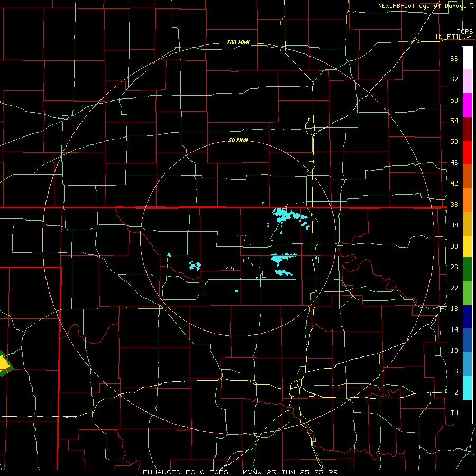Select the steel light-blue legend swatch
The image size is (476, 476).
point(467,364)
